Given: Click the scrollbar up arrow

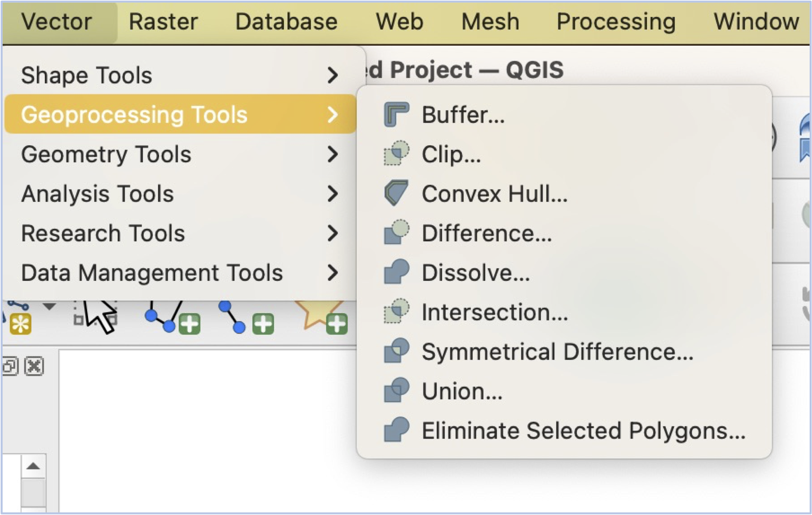Looking at the screenshot, I should [33, 466].
